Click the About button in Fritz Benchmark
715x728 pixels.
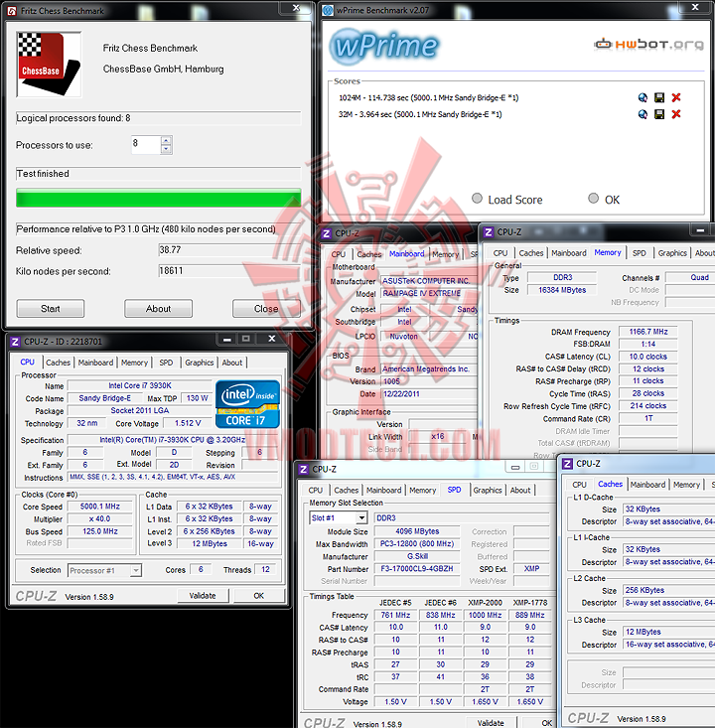[x=158, y=309]
